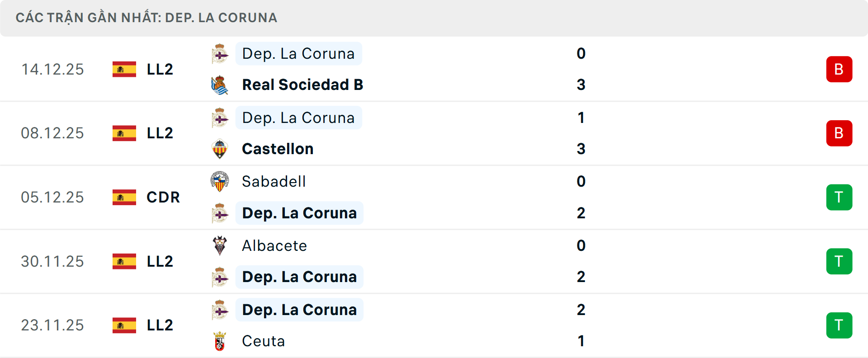Click red B badge for Castellon match

(x=839, y=133)
